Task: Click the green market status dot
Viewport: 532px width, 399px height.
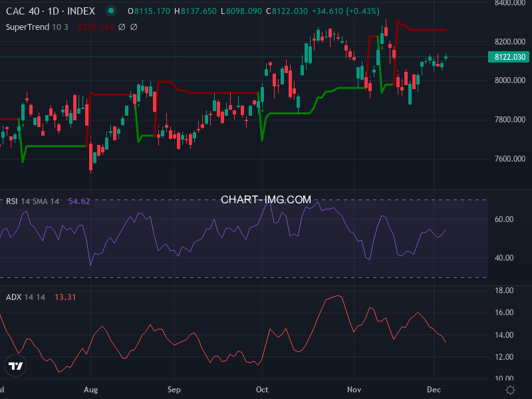Action: click(x=110, y=11)
